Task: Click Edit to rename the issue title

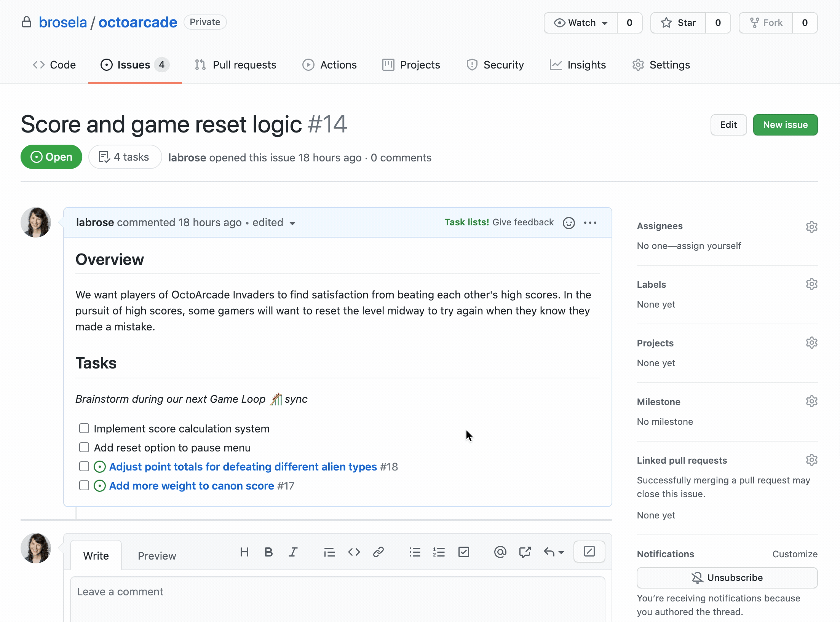Action: (x=728, y=125)
